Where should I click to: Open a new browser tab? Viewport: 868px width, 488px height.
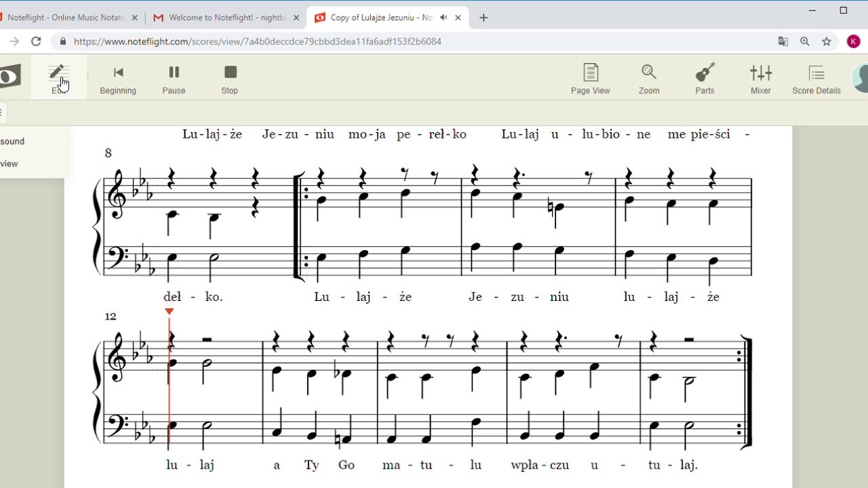(x=484, y=18)
